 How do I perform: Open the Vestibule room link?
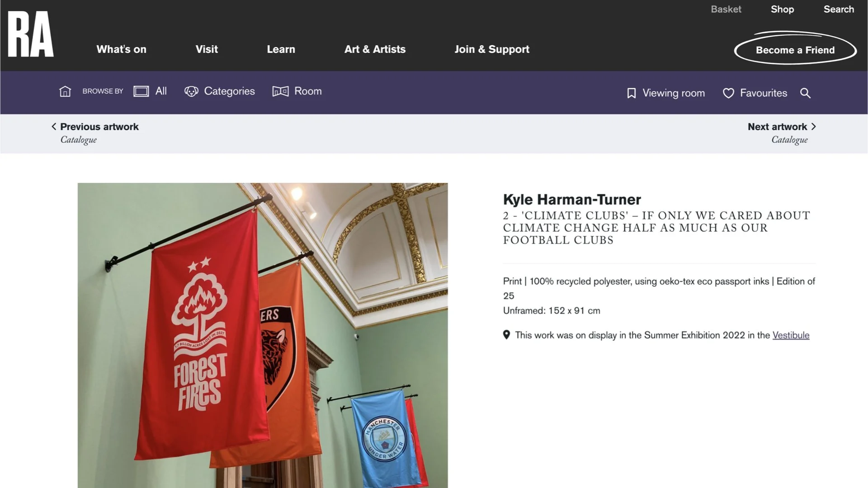point(791,335)
